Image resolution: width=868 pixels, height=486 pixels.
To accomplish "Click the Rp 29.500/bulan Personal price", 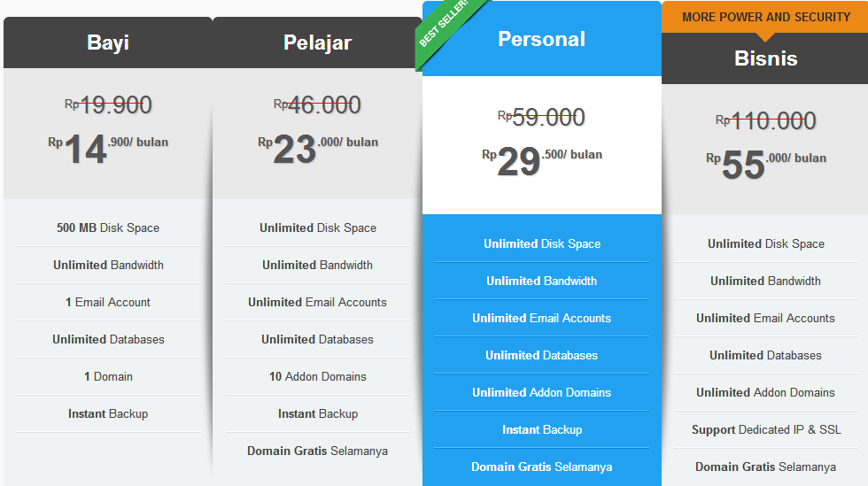I will [542, 161].
